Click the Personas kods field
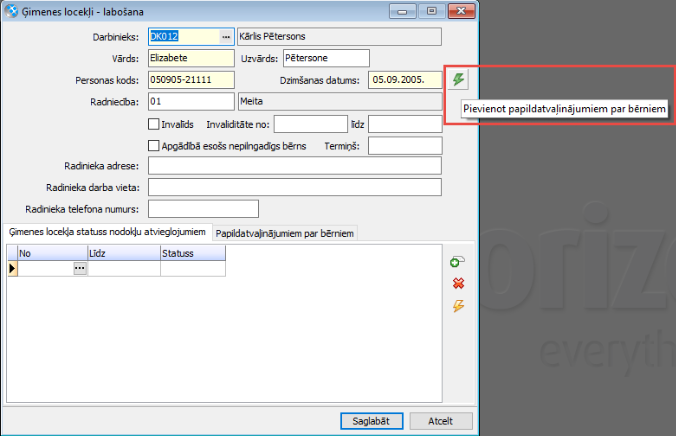This screenshot has width=676, height=436. pyautogui.click(x=191, y=80)
